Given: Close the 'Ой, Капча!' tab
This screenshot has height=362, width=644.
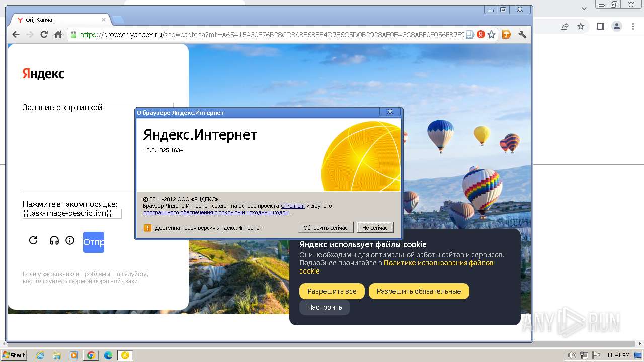Looking at the screenshot, I should point(104,20).
